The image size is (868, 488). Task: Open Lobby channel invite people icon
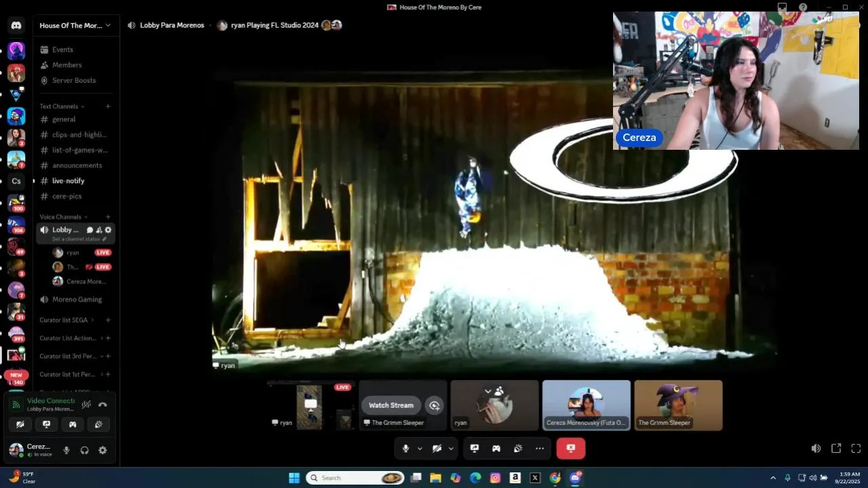(x=99, y=230)
